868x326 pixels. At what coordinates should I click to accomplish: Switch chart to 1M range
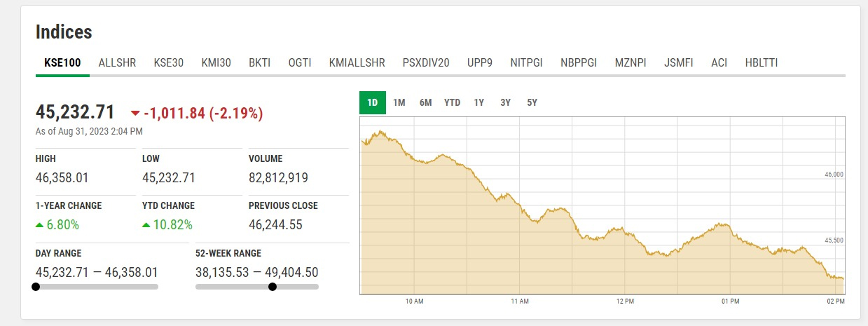click(x=399, y=102)
